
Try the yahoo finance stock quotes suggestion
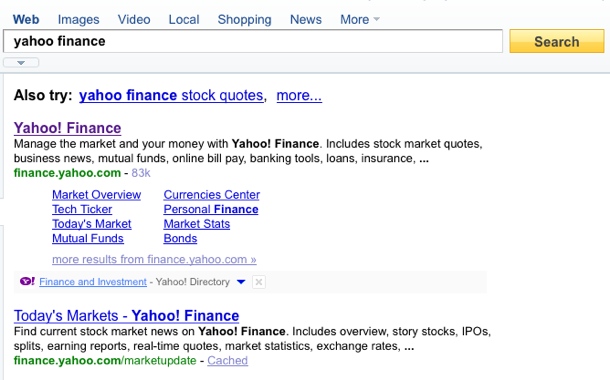point(171,95)
